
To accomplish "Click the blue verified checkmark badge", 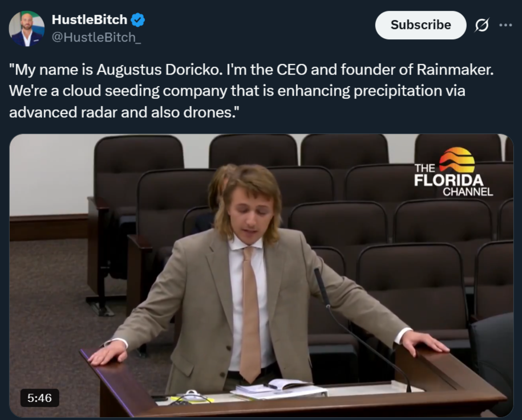I will (x=137, y=20).
